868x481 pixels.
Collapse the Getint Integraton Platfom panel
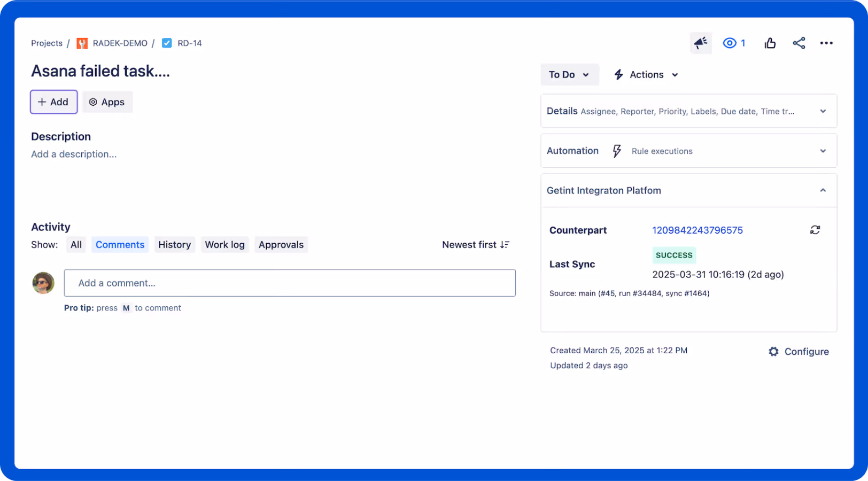[823, 190]
